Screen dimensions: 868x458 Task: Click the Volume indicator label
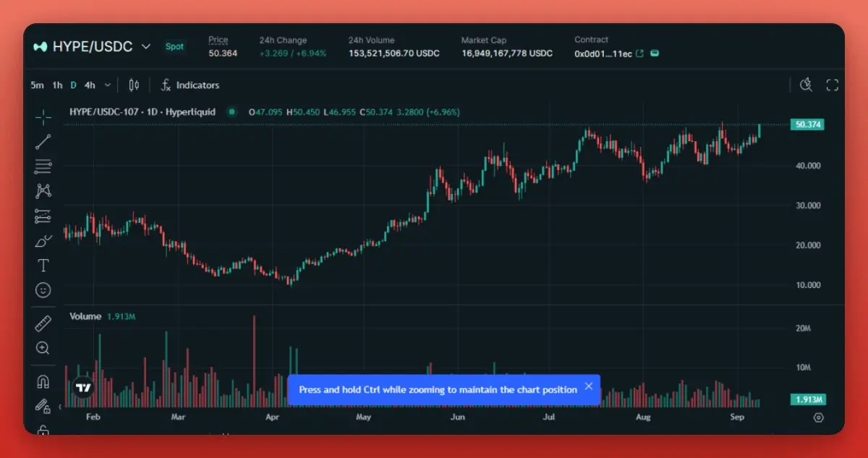(85, 316)
